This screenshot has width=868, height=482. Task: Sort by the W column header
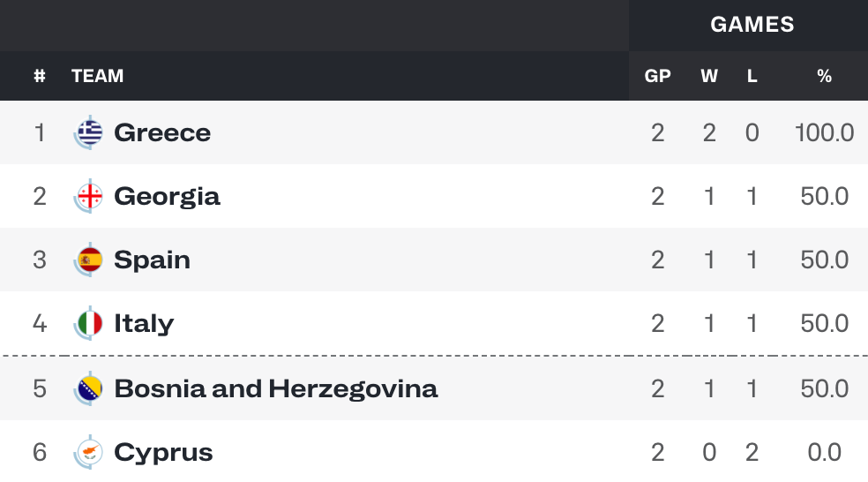pyautogui.click(x=709, y=76)
